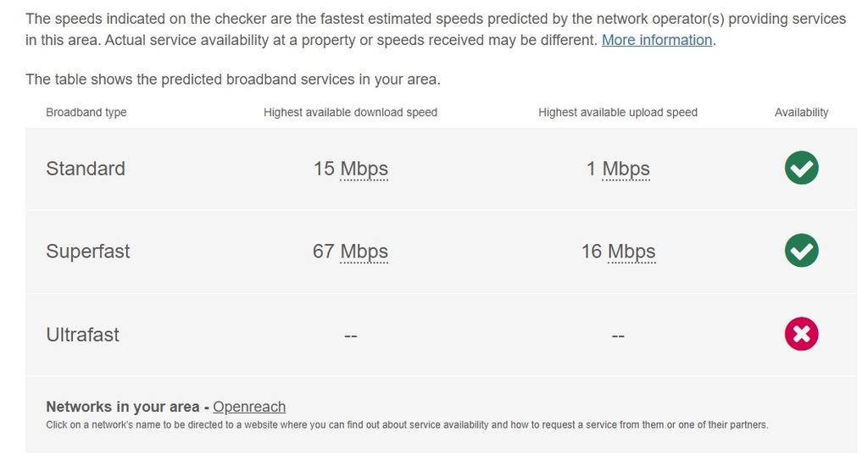Click Ultrafast download speed dashes

pos(350,335)
